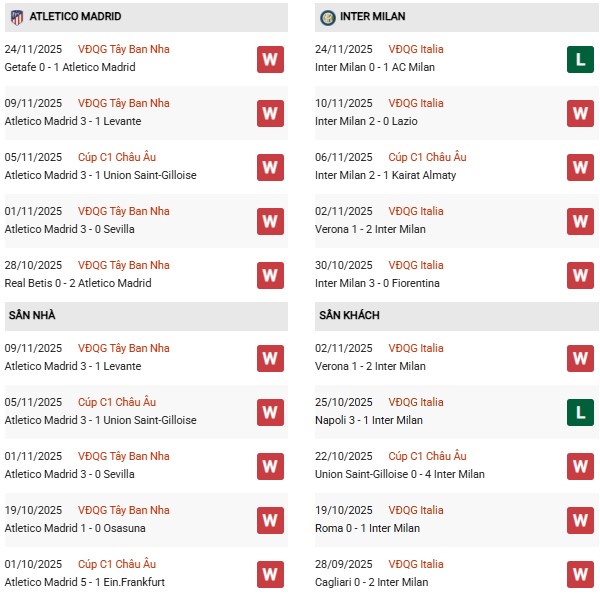The width and height of the screenshot is (600, 595).
Task: Select the SÂN NHÀ home section header
Action: (x=32, y=315)
